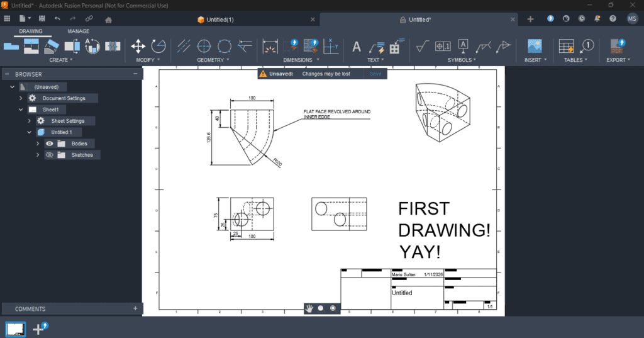
Task: Activate the Move tool in Modify
Action: coord(138,46)
